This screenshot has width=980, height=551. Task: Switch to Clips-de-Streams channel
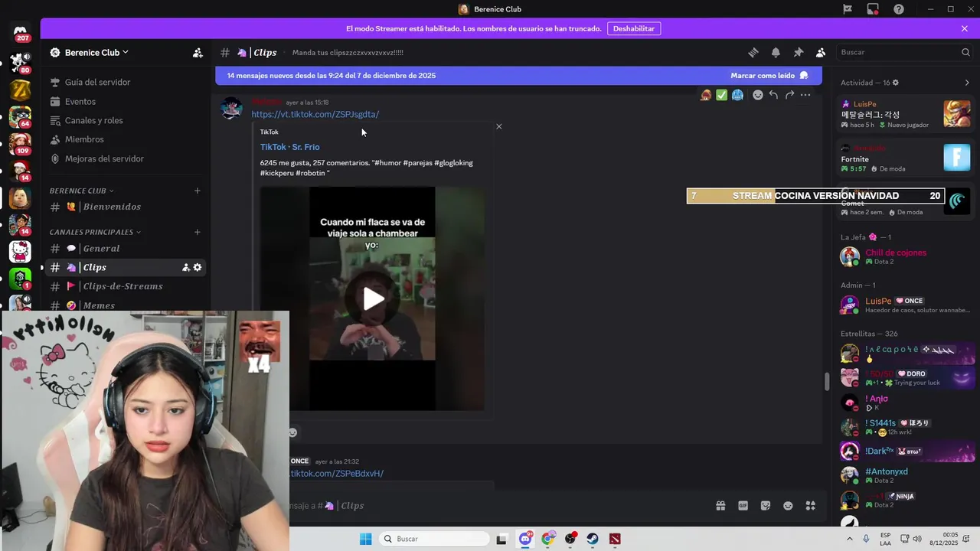125,286
